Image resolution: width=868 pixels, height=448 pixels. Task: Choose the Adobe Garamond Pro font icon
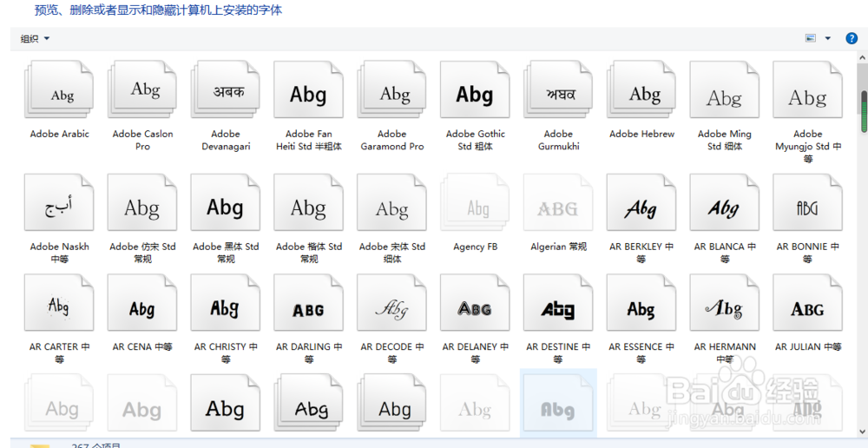392,89
